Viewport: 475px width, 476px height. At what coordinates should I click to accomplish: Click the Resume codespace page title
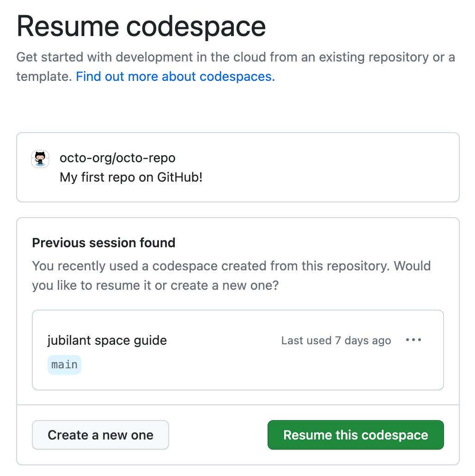(x=141, y=26)
